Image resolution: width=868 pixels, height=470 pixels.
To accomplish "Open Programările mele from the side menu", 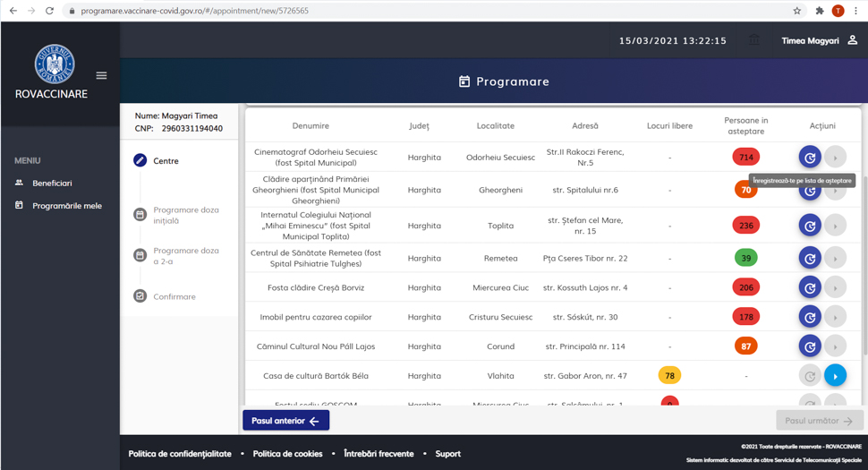I will point(66,206).
